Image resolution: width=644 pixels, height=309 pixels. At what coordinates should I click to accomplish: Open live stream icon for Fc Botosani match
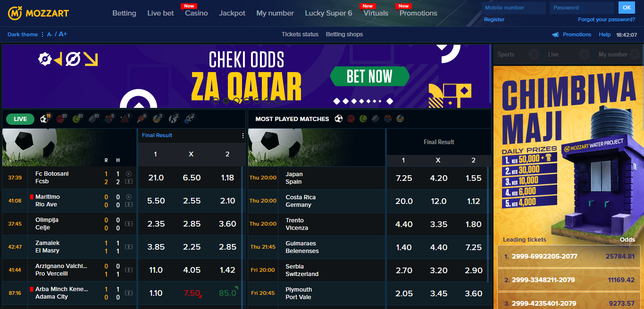tap(129, 174)
